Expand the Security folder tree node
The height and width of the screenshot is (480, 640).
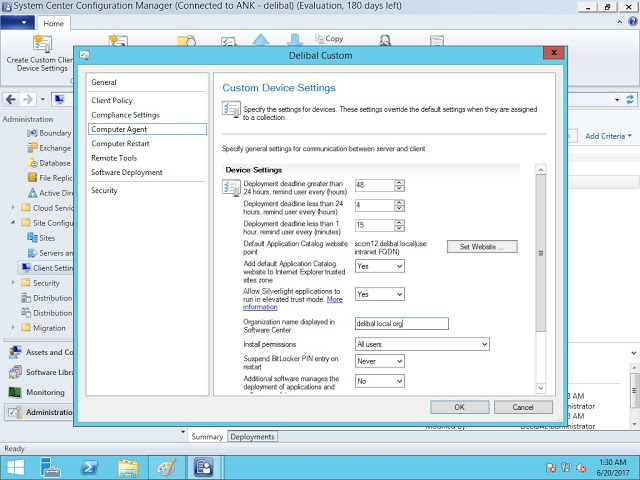coord(13,283)
